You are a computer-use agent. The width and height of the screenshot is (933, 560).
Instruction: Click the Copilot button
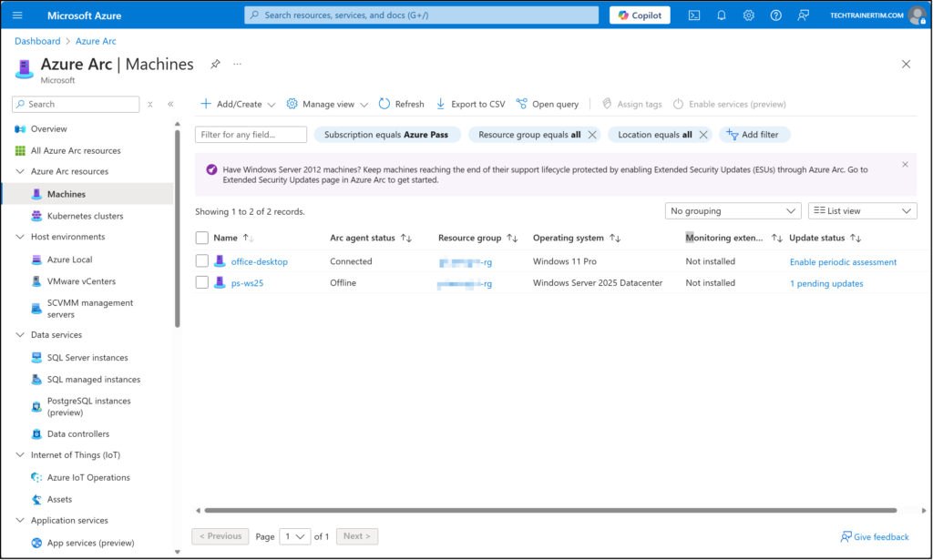[x=640, y=15]
